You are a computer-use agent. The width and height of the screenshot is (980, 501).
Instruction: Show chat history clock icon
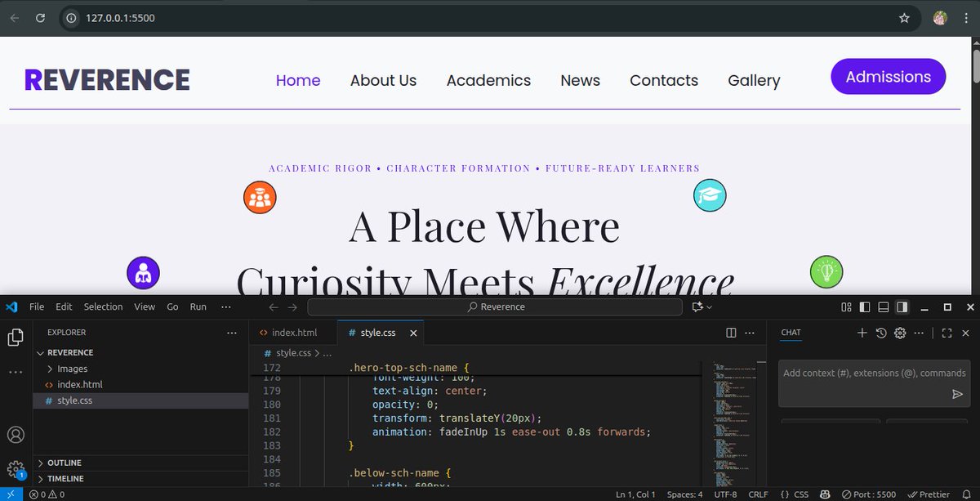[881, 333]
